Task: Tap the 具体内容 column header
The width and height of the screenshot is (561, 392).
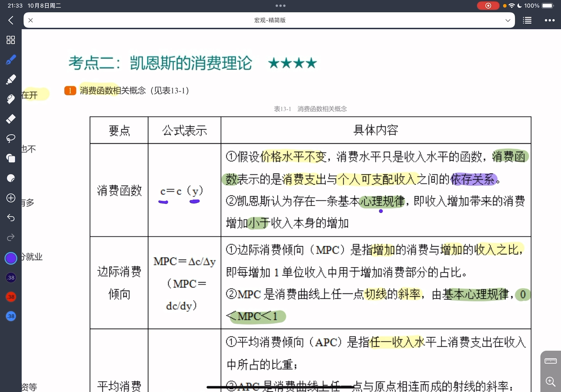Action: (x=376, y=130)
